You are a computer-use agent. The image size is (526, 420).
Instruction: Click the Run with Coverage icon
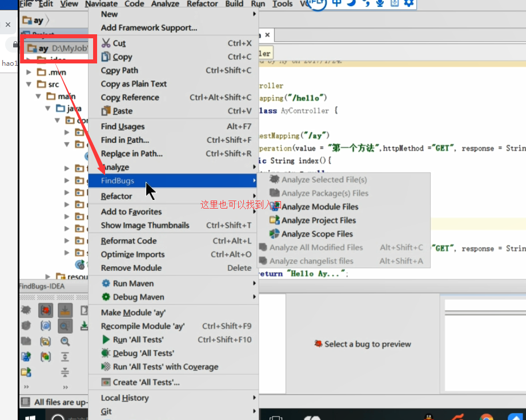coord(106,366)
